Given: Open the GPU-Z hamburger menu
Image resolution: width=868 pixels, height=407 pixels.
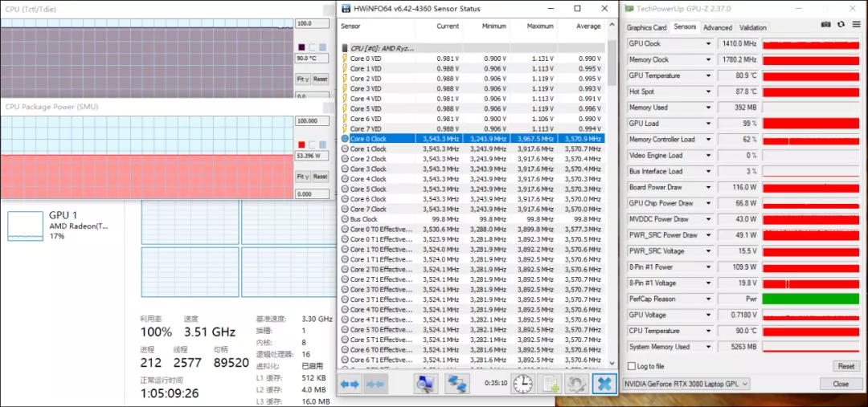Looking at the screenshot, I should 856,24.
